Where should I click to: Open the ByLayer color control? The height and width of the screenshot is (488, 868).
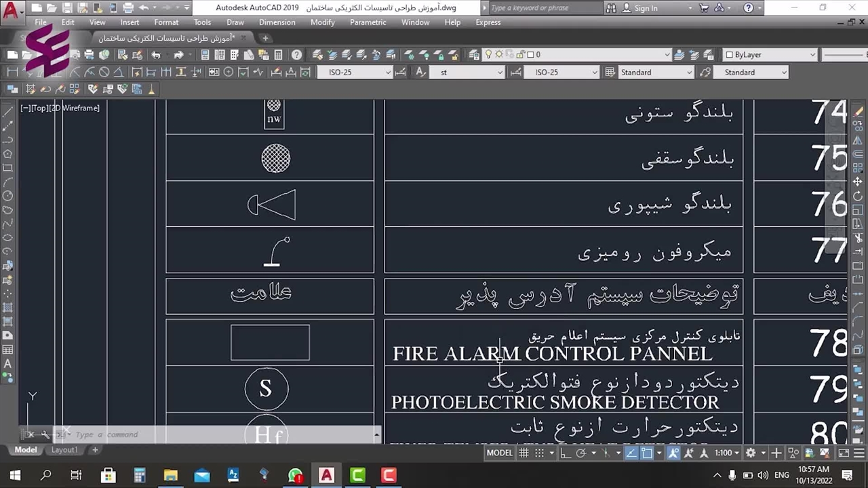click(x=770, y=55)
